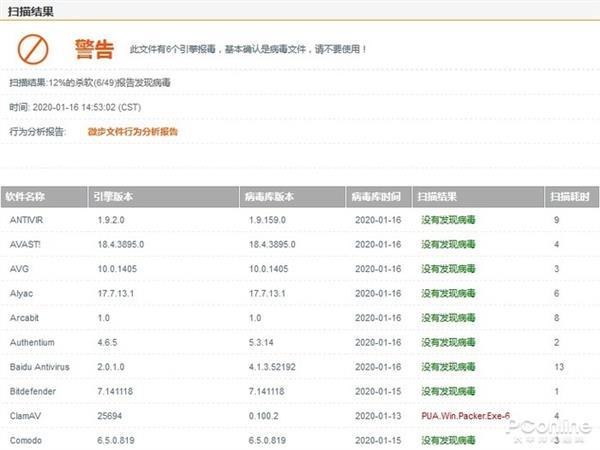Select the AVAST! row name
Screen dimensions: 600x450
(25, 245)
